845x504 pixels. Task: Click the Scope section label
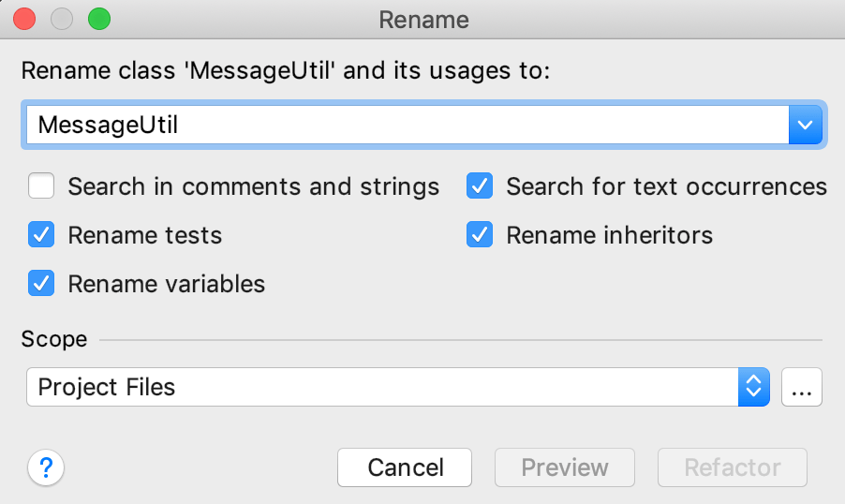pos(54,339)
